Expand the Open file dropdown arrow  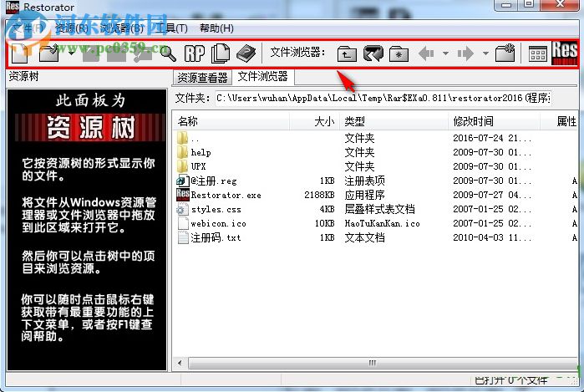(71, 53)
